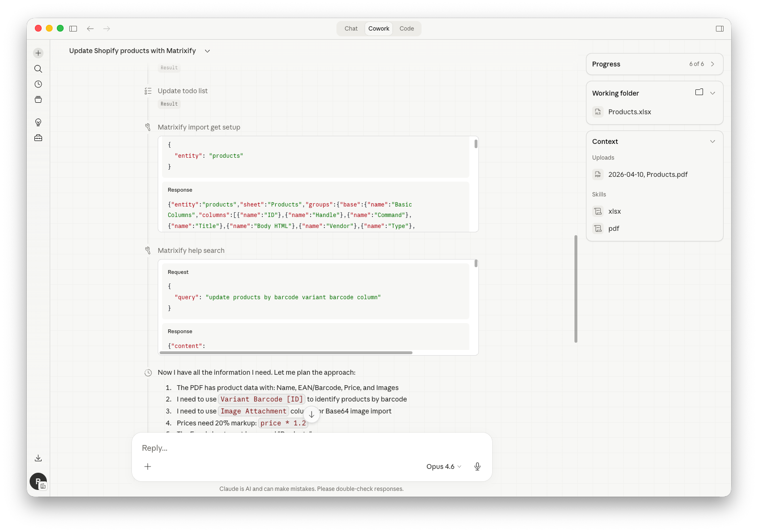Click the microphone voice input icon
The image size is (758, 532).
tap(477, 467)
